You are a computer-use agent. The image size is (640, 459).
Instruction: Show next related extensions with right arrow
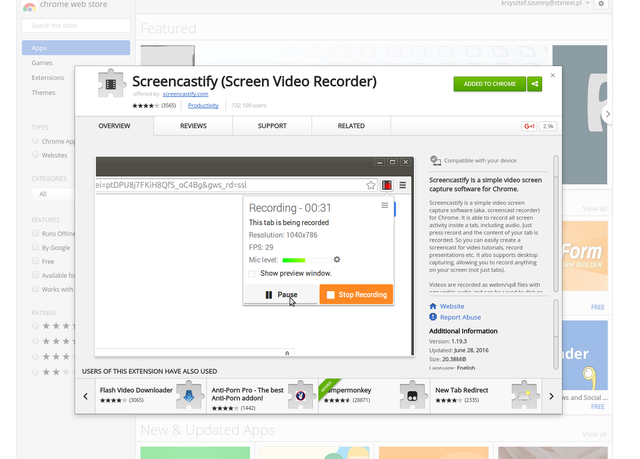pos(551,396)
